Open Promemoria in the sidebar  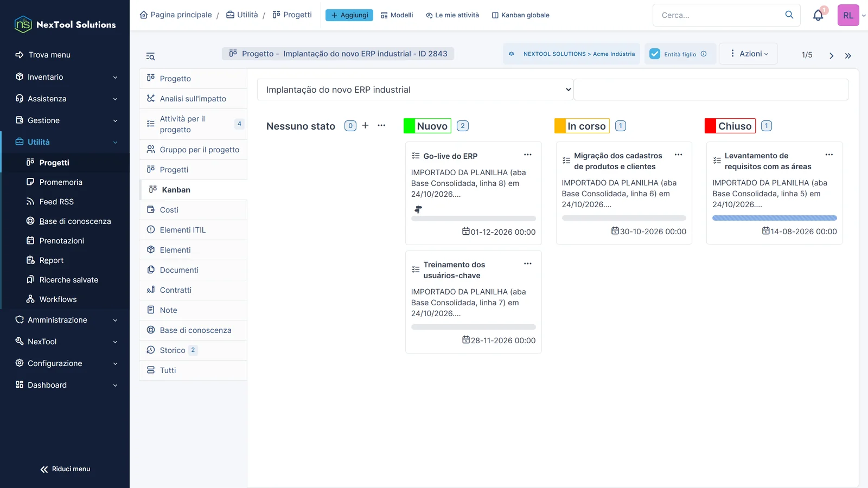pos(61,182)
